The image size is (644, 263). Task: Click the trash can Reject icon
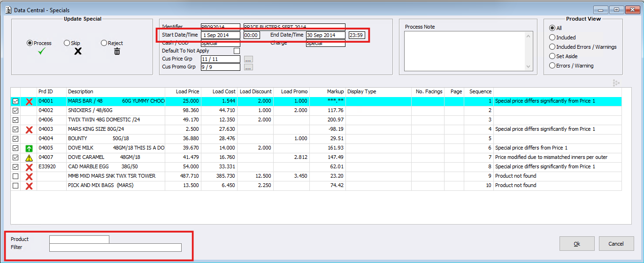pos(117,51)
